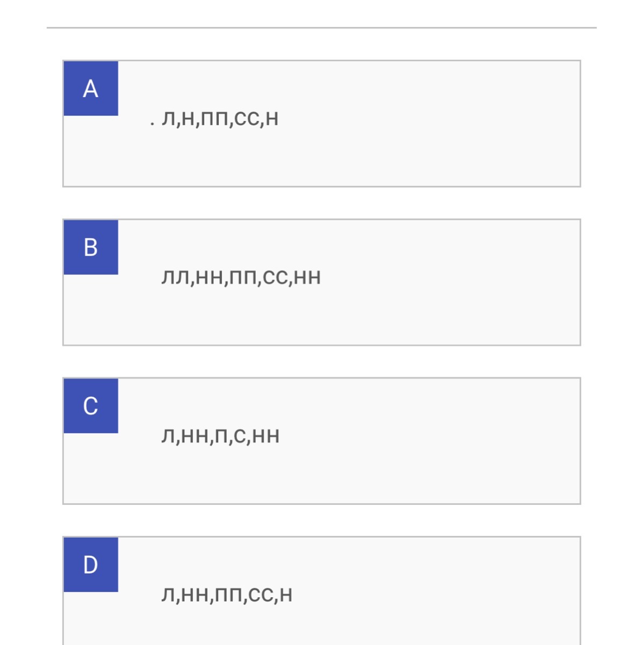Select answer text "л,нн,пп,сс,н"
The height and width of the screenshot is (645, 644).
pos(227,595)
